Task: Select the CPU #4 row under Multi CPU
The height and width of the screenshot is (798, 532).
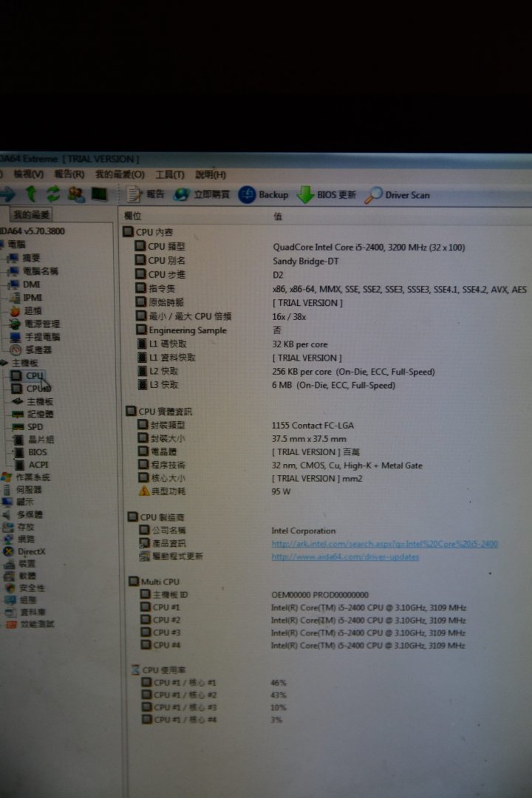Action: [304, 645]
